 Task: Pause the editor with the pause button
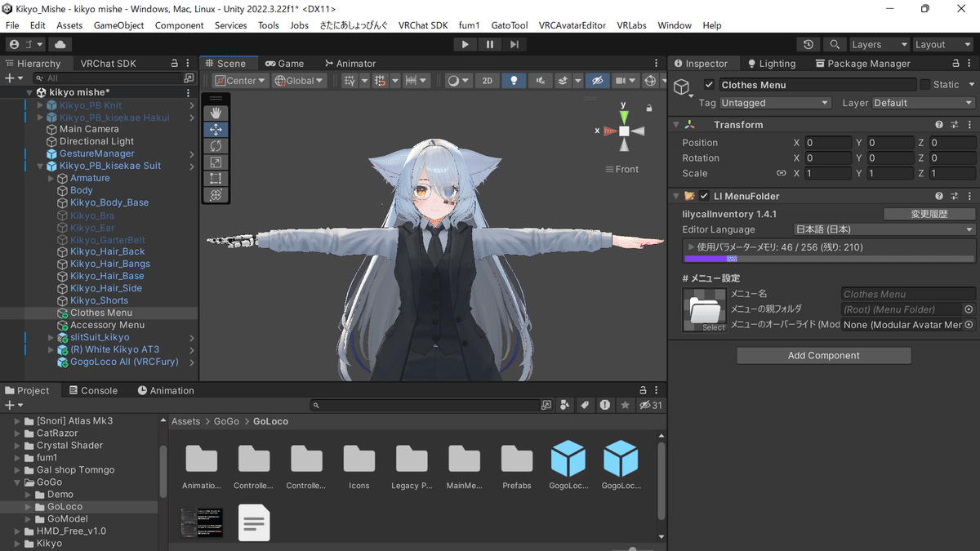[x=490, y=45]
